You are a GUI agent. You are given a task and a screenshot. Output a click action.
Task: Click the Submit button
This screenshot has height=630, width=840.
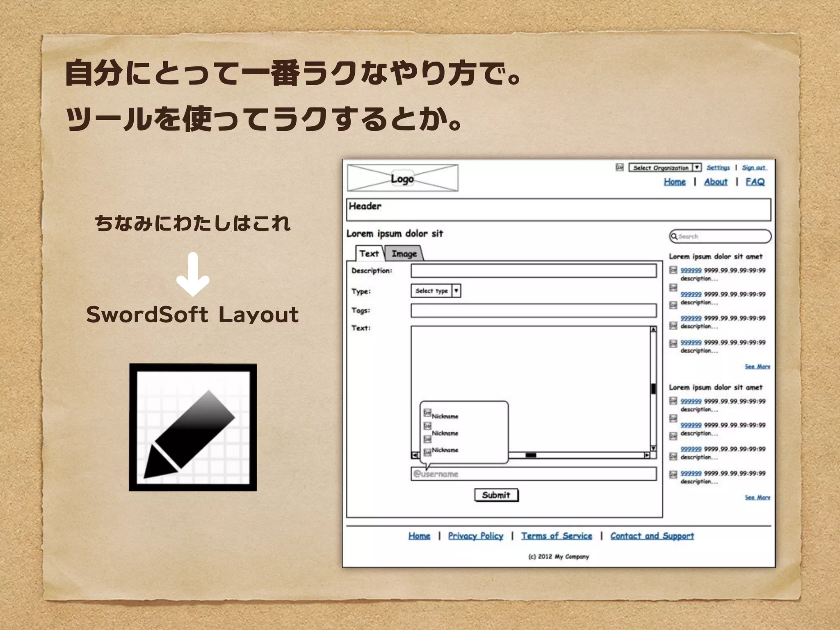tap(496, 495)
